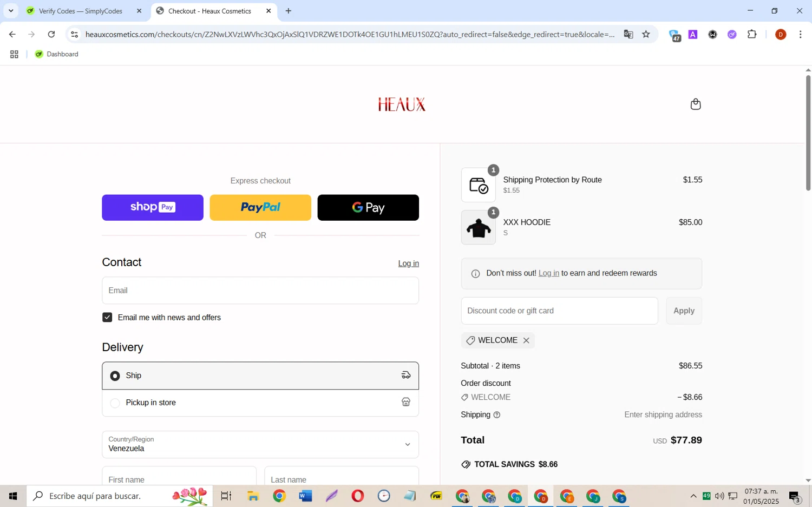Click the Shipping Protection by Route thumbnail
This screenshot has width=812, height=507.
(x=478, y=185)
